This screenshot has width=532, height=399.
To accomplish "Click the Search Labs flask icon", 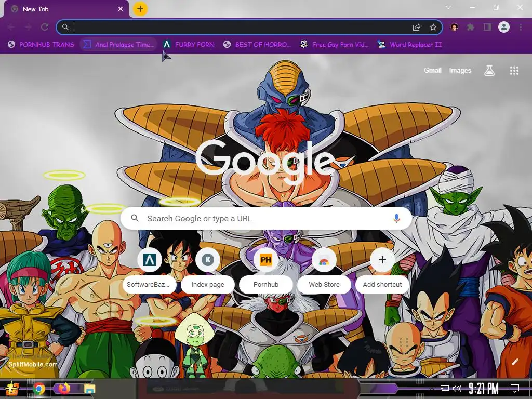I will [x=489, y=71].
